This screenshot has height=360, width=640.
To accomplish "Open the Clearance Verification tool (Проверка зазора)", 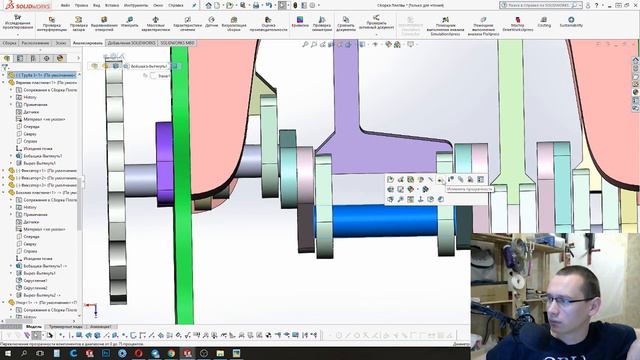I will 78,24.
